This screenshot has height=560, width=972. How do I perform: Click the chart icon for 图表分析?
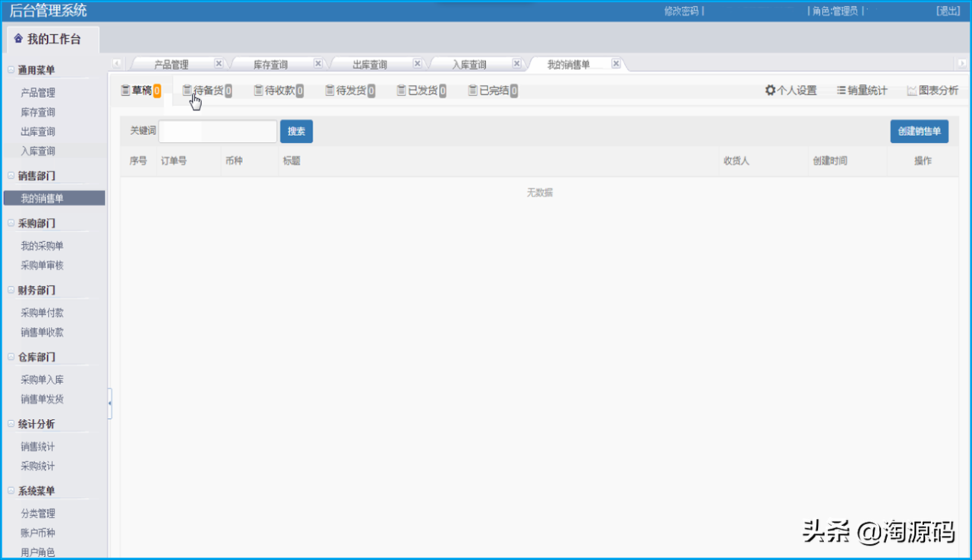(911, 90)
